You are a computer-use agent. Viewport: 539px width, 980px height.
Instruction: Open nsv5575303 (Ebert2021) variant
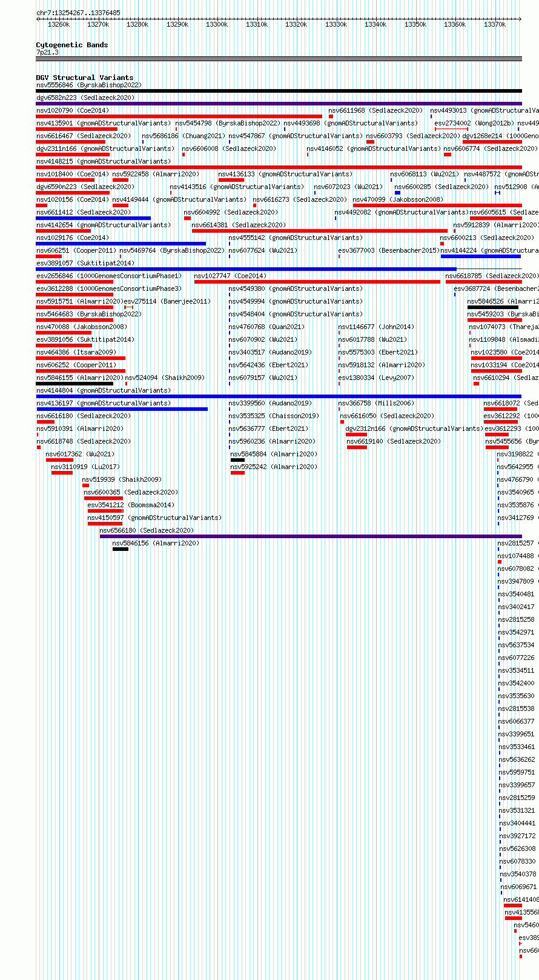(379, 352)
